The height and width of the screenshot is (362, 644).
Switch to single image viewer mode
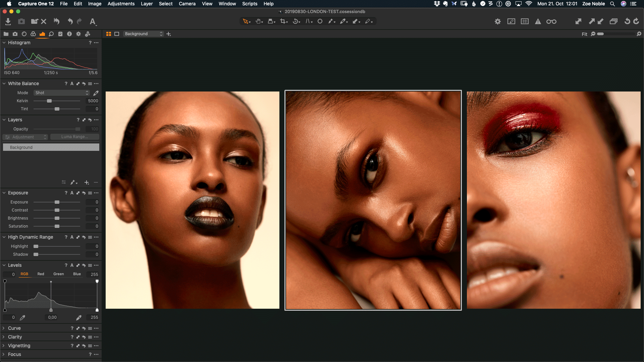[x=117, y=34]
